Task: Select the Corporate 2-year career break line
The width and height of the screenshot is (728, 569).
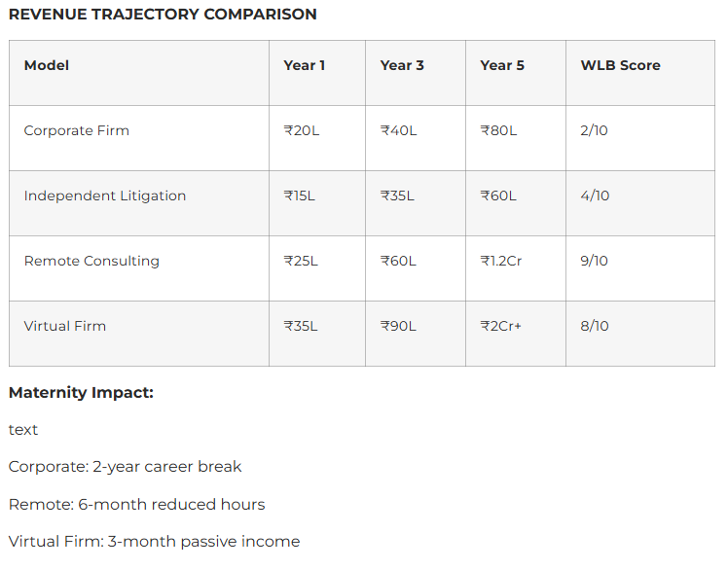Action: tap(125, 467)
